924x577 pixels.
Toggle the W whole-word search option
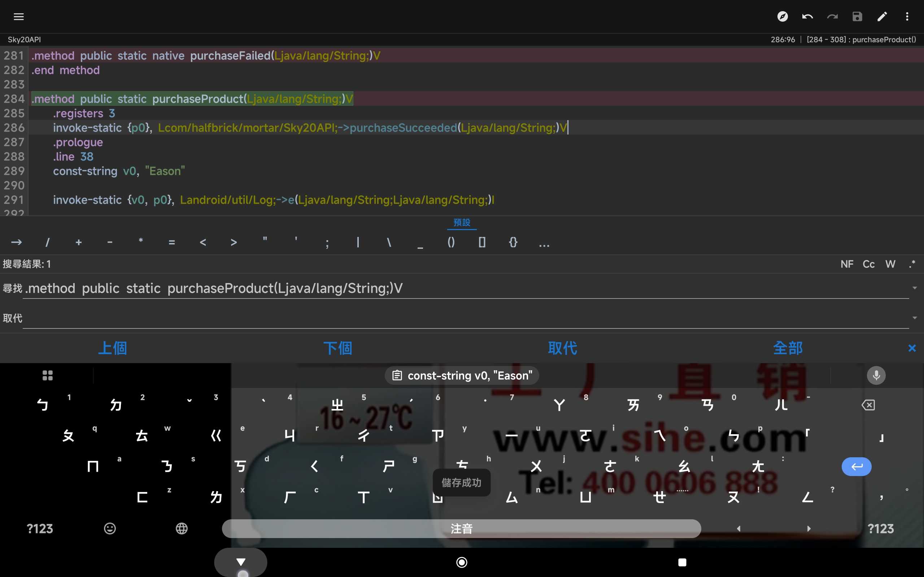tap(890, 264)
